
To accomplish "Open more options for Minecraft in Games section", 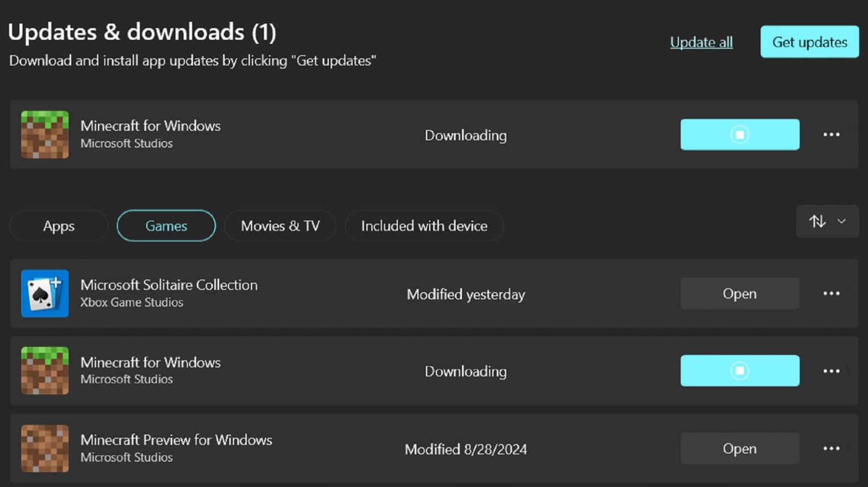I will 831,371.
